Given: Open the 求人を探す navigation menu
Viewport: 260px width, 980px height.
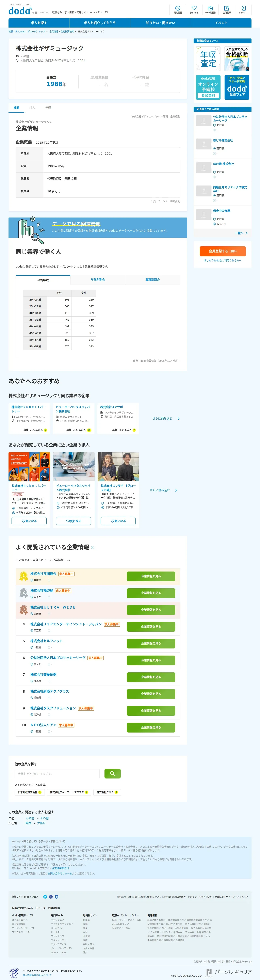Looking at the screenshot, I should point(39,23).
